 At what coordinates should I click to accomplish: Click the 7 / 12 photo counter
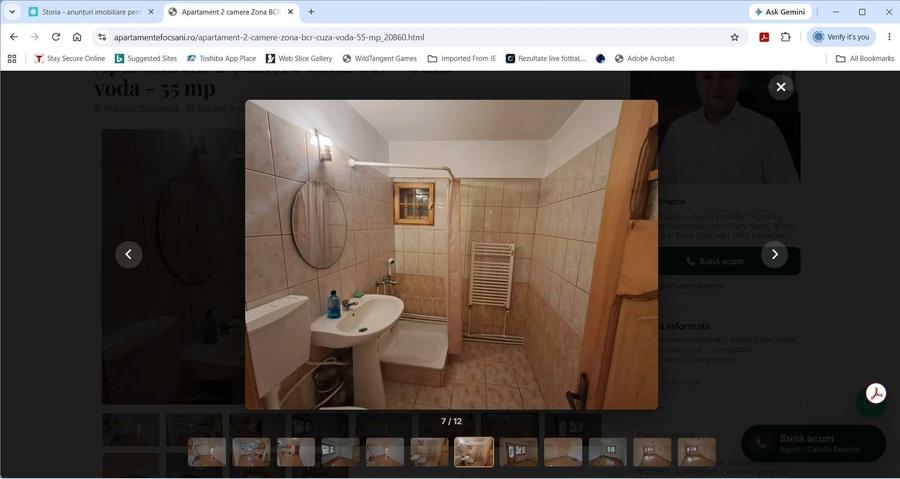coord(451,421)
